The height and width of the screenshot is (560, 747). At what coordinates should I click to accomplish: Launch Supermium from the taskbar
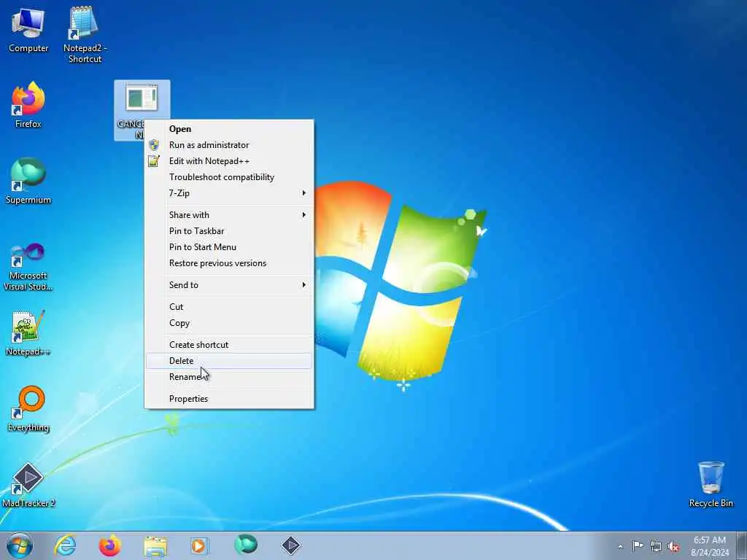[246, 545]
